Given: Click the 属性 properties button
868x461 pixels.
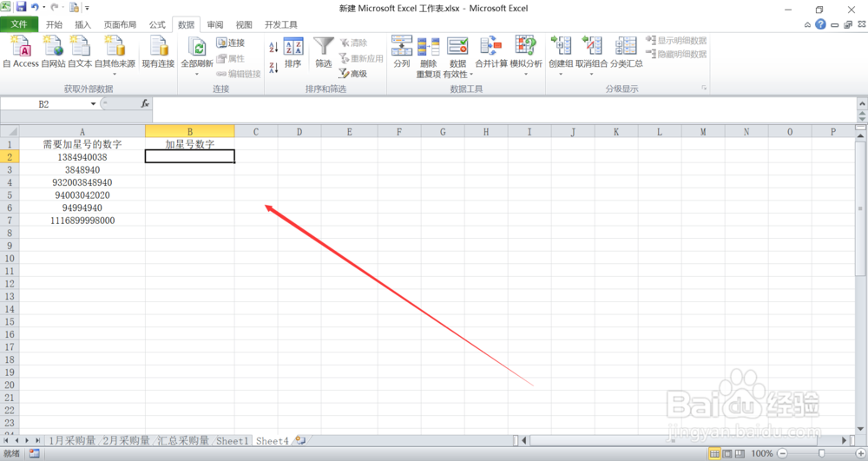Looking at the screenshot, I should point(230,58).
